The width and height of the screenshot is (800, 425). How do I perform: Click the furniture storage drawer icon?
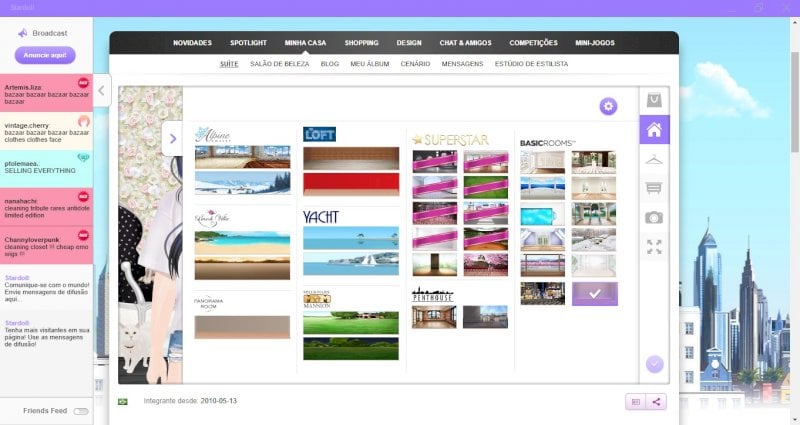pyautogui.click(x=654, y=189)
